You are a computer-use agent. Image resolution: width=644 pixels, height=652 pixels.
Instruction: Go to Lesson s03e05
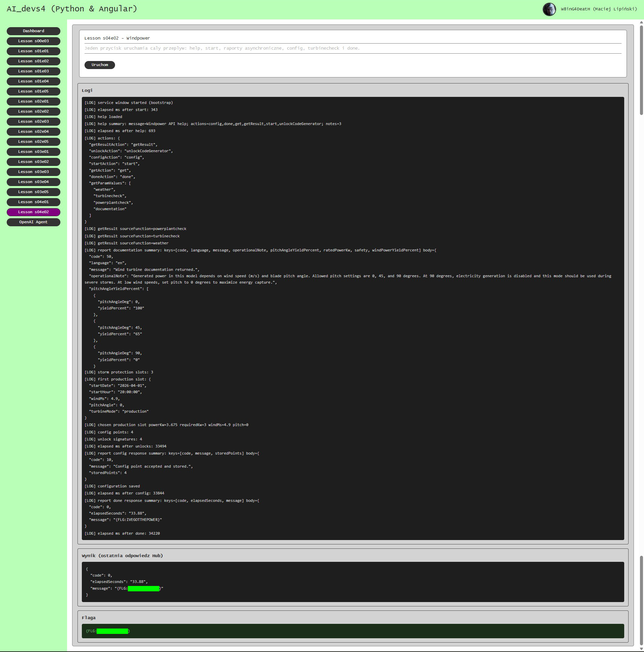point(34,192)
